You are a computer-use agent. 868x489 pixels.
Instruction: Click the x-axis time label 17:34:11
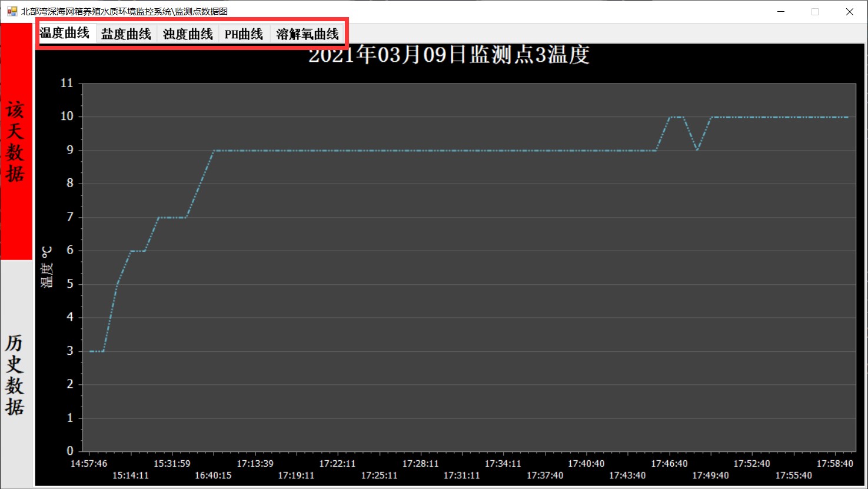click(503, 464)
